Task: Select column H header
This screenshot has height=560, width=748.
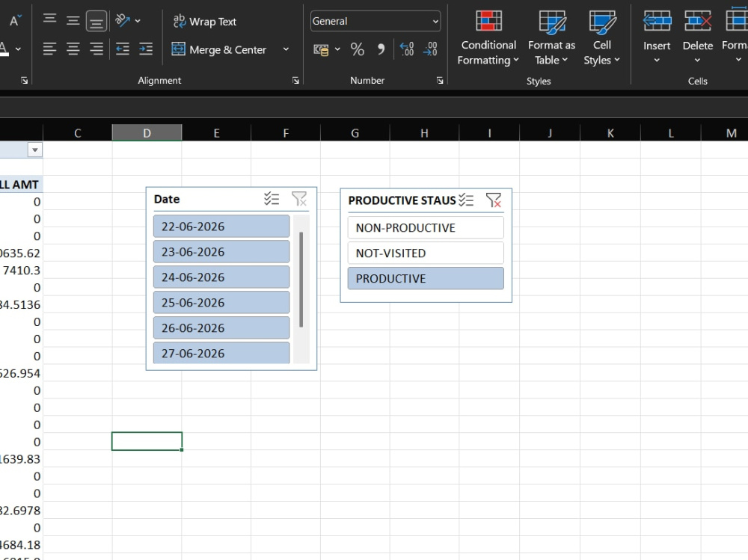Action: tap(424, 133)
